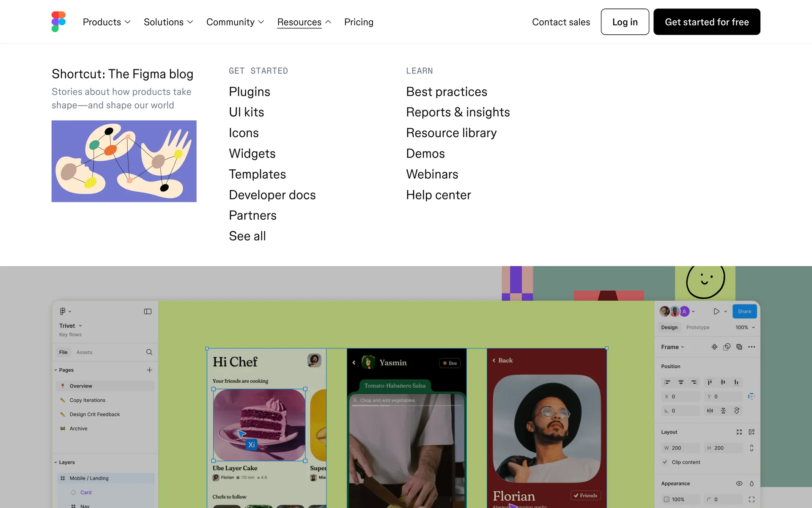Click the Figma blog illustration thumbnail

click(124, 161)
